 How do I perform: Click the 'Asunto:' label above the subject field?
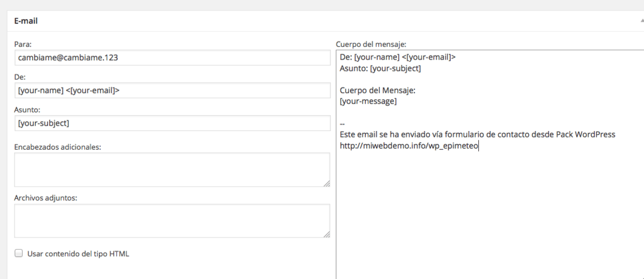(x=27, y=109)
